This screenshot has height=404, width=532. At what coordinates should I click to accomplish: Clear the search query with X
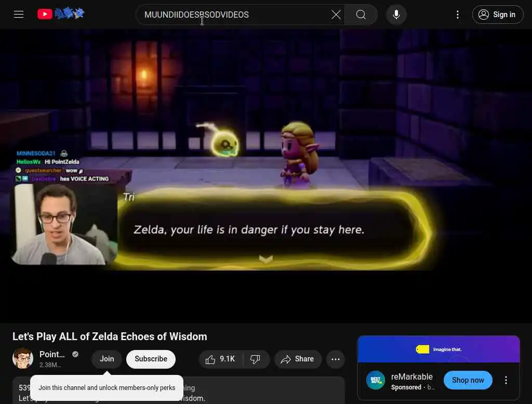(x=336, y=15)
